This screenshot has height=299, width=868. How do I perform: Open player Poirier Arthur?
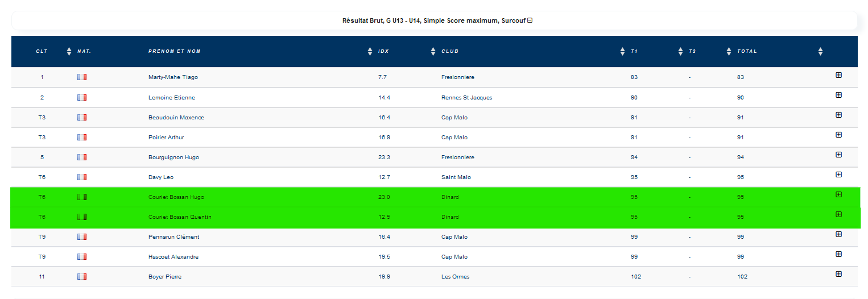[x=166, y=138]
